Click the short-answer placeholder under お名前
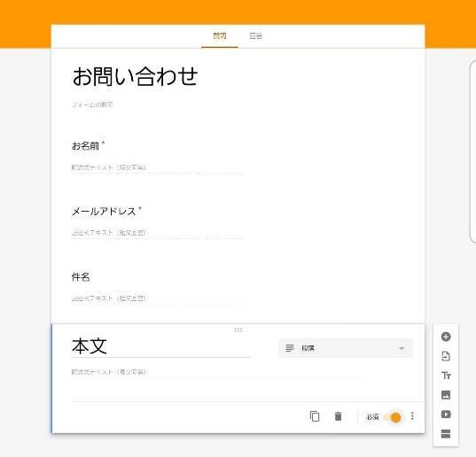The width and height of the screenshot is (476, 457). 109,167
